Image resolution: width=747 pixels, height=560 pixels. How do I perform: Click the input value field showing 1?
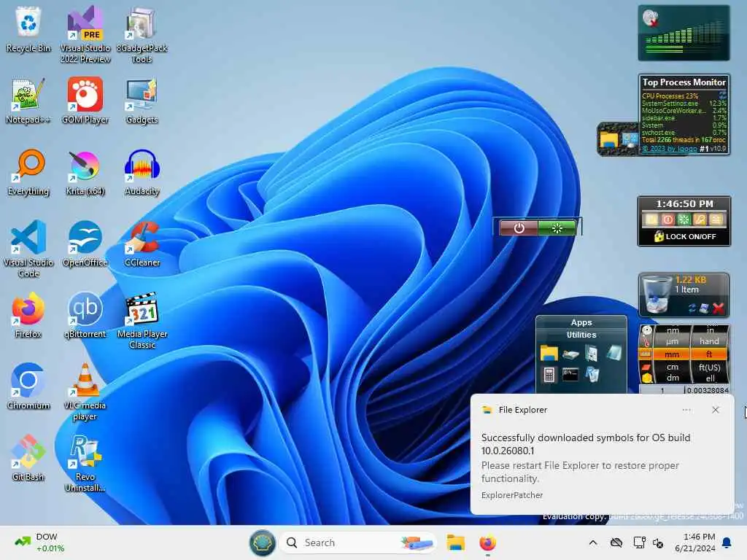tap(662, 391)
